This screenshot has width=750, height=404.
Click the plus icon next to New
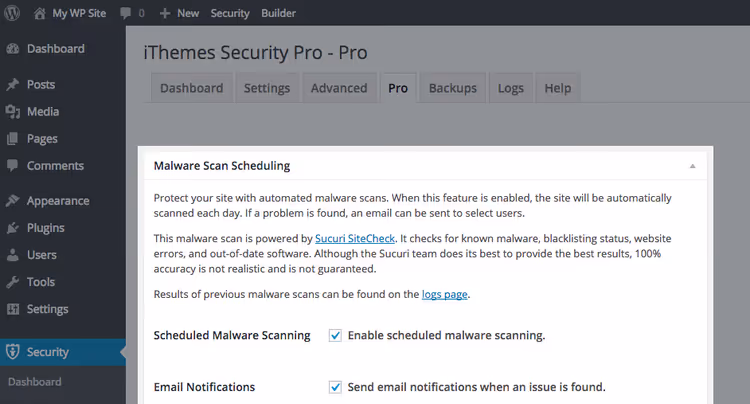point(165,13)
